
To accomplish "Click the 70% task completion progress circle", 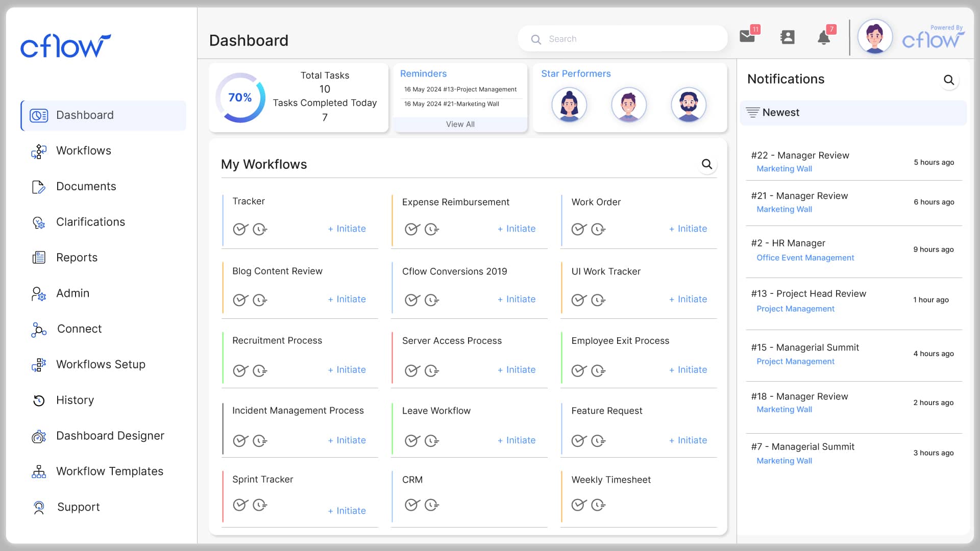I will pos(240,97).
